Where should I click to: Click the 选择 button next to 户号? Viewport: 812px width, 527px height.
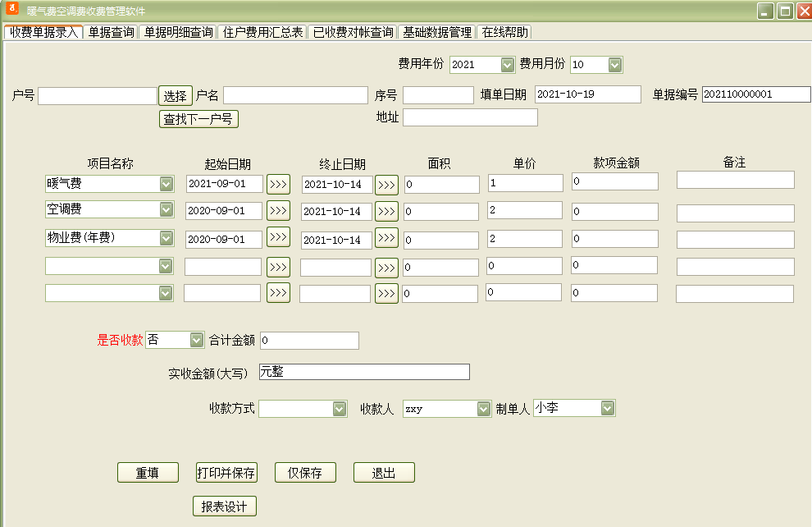coord(175,96)
